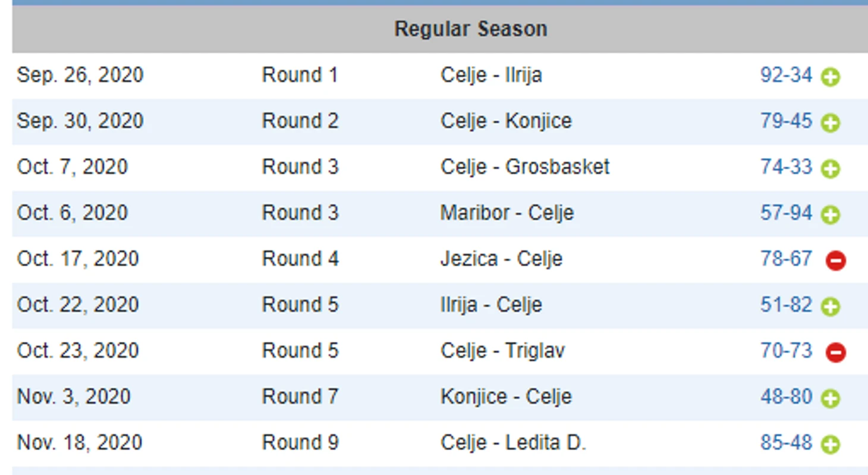This screenshot has width=868, height=475.
Task: Open the 79-45 score link
Action: click(x=785, y=121)
